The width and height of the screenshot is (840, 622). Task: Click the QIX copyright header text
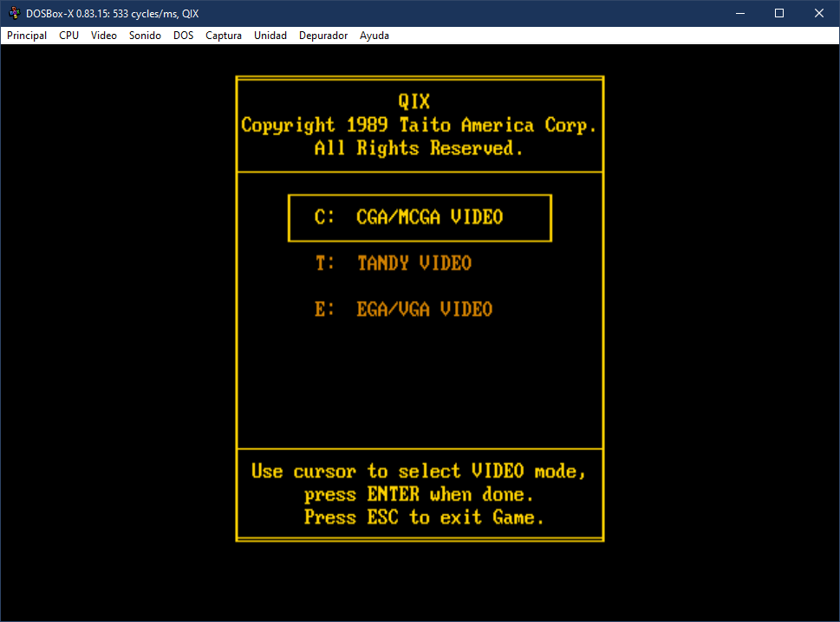[x=420, y=124]
